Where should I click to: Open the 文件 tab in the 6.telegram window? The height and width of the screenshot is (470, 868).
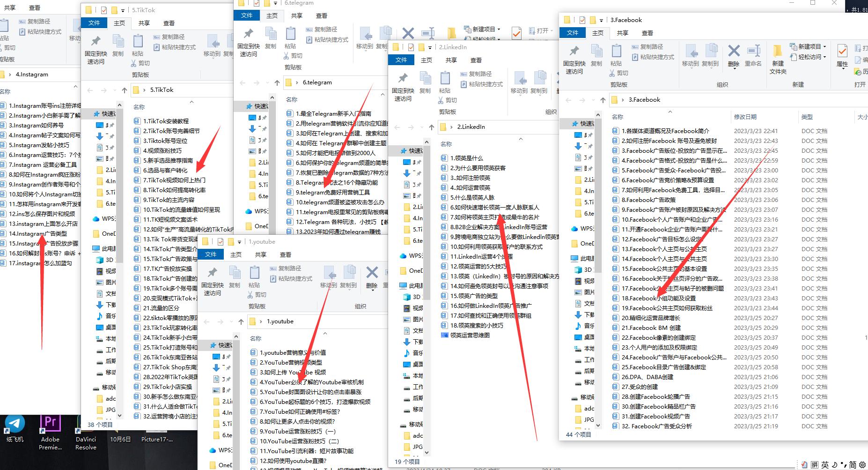point(247,15)
